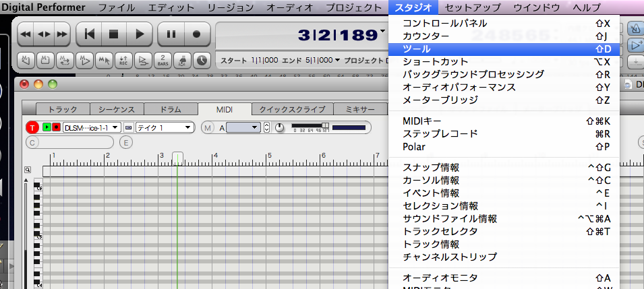The width and height of the screenshot is (644, 289).
Task: Click the dark blue color bar in the toolbar
Action: [x=349, y=128]
